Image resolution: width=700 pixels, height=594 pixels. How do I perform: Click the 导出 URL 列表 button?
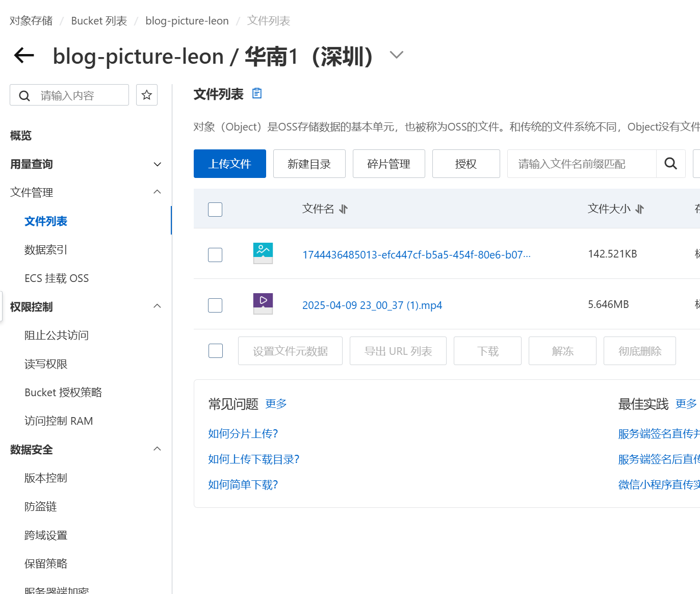(x=398, y=351)
